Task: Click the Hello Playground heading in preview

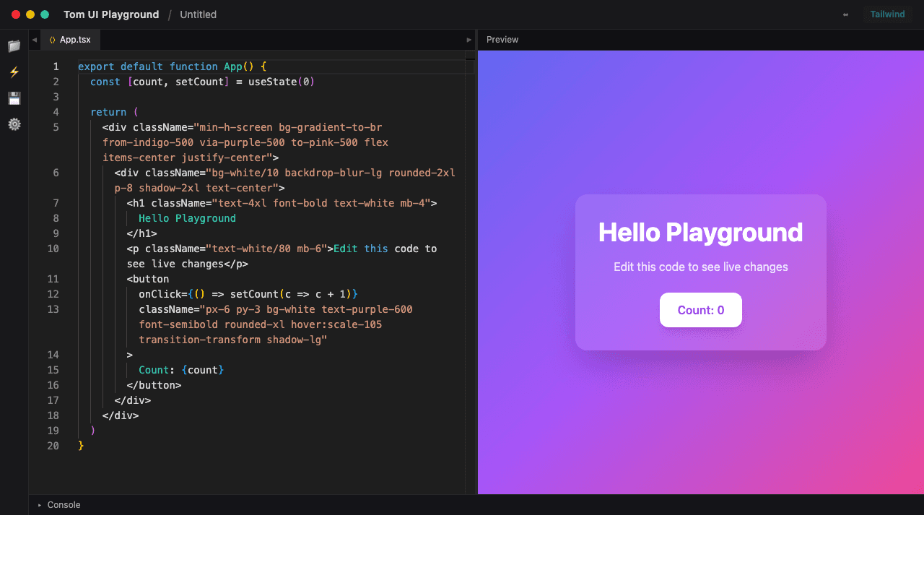Action: [700, 233]
